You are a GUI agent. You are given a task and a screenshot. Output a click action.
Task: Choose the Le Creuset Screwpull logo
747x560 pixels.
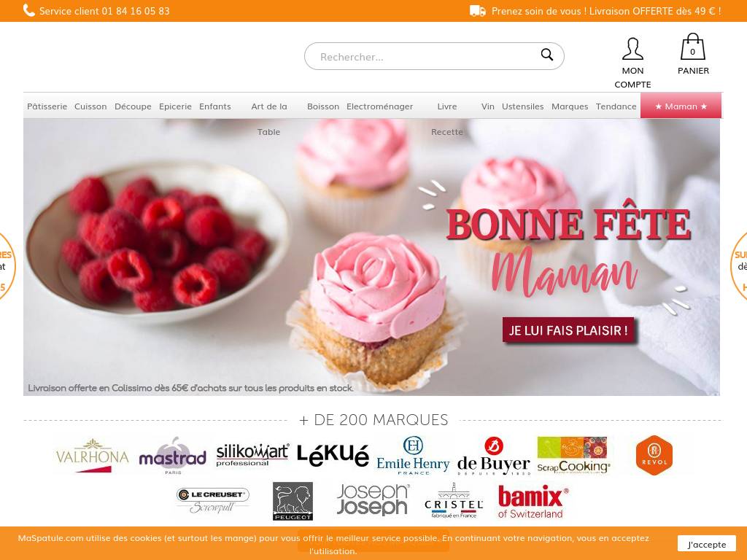[212, 501]
